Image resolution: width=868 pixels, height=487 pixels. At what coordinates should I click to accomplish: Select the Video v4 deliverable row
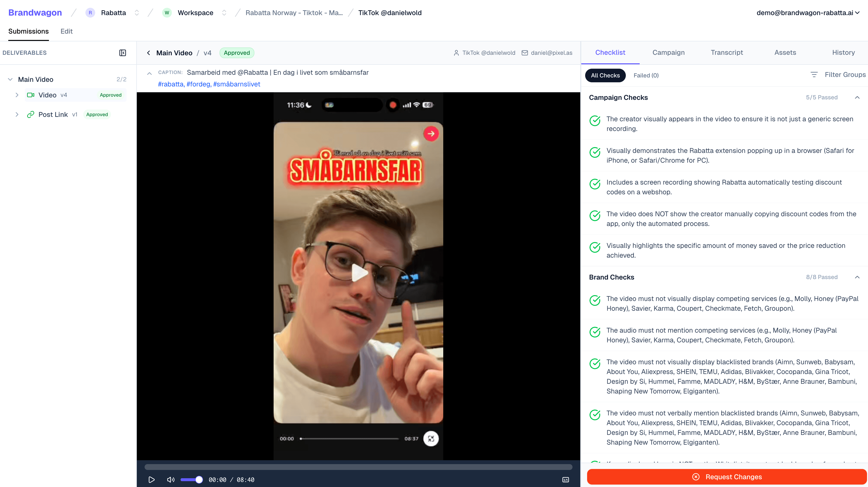pyautogui.click(x=76, y=95)
